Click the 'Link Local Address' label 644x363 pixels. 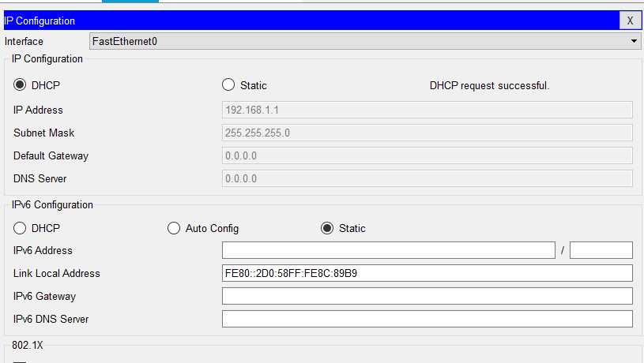[x=57, y=273]
